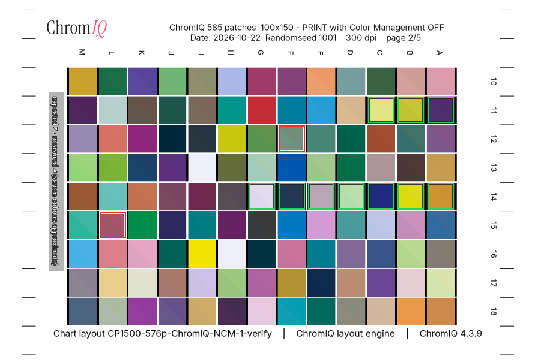Click the pink patch A10
The image size is (535, 362).
(441, 81)
